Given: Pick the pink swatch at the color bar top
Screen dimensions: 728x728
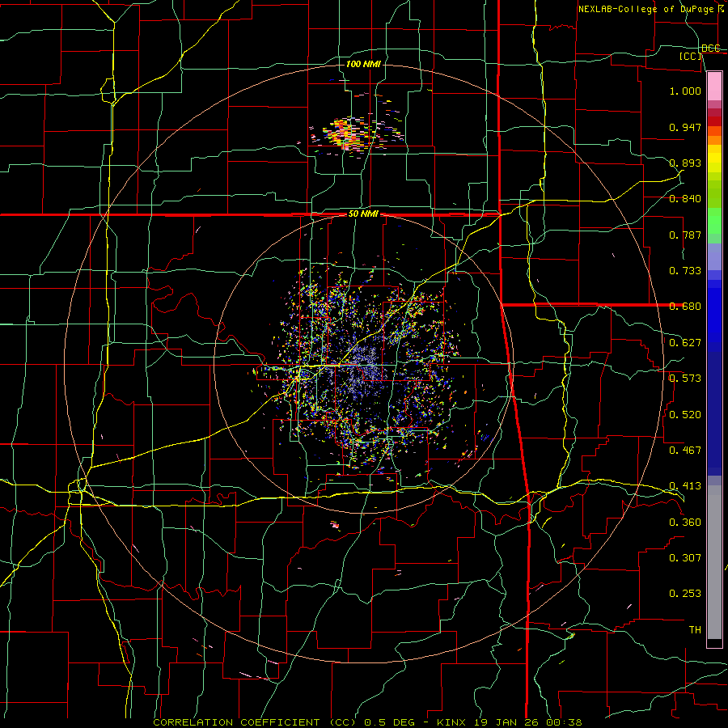Looking at the screenshot, I should (714, 86).
